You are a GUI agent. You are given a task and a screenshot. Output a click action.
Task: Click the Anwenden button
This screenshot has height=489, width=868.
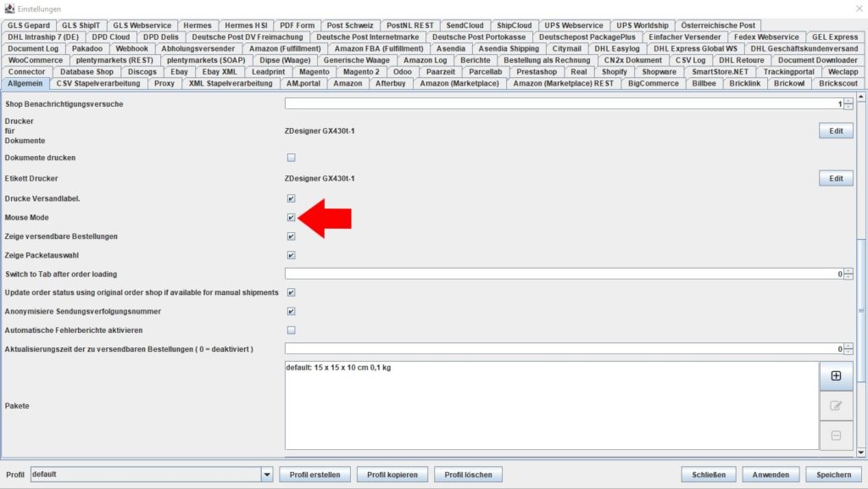coord(771,475)
